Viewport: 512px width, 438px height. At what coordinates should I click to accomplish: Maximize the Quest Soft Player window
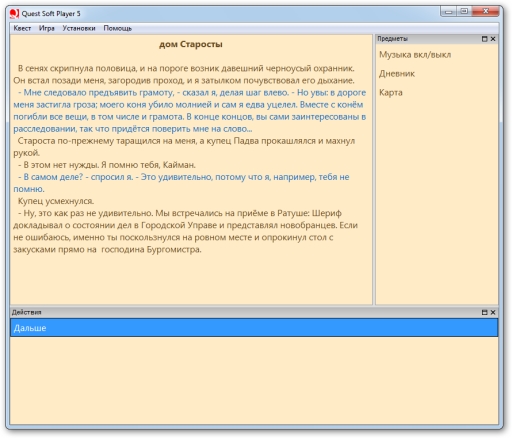click(464, 12)
